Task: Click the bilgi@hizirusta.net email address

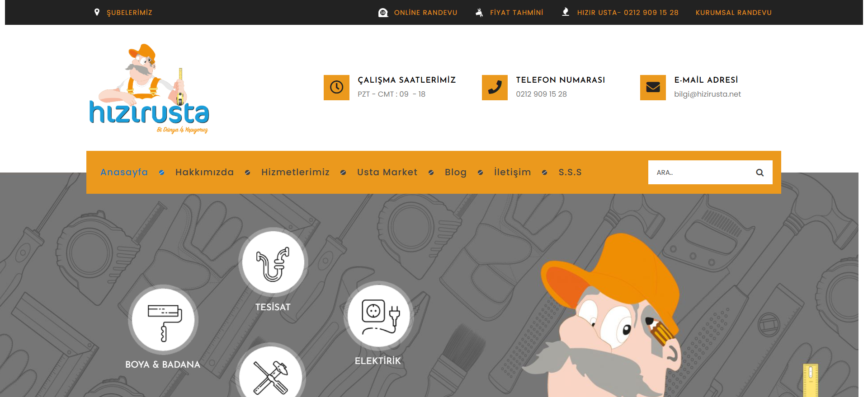Action: coord(708,94)
